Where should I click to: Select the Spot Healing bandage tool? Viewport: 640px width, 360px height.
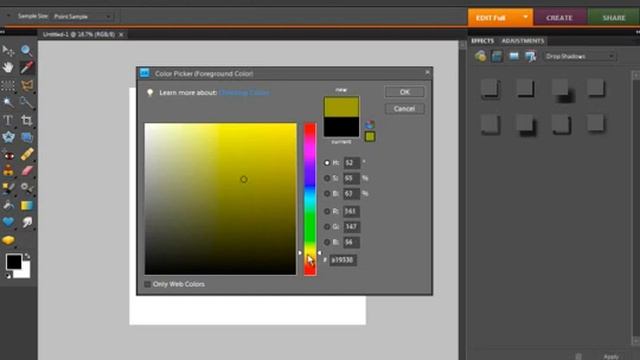[x=27, y=154]
